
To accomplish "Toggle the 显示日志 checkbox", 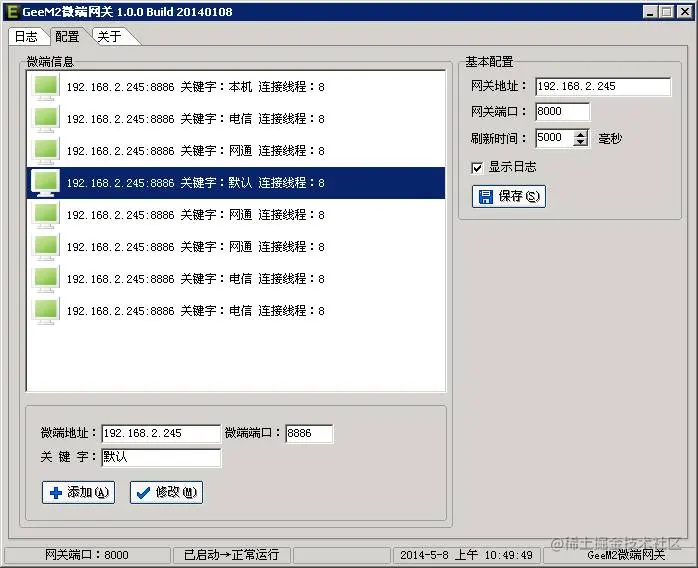I will (x=477, y=168).
